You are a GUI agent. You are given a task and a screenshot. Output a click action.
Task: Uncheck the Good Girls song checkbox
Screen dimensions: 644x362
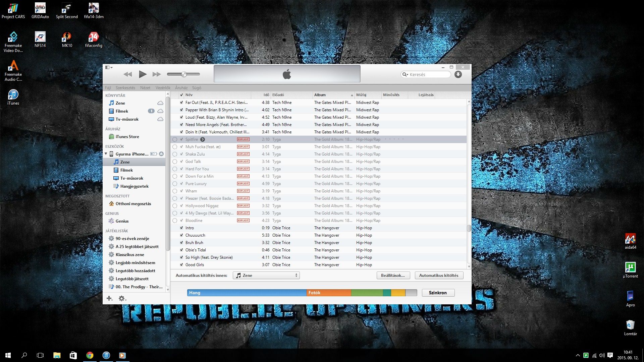click(x=181, y=265)
